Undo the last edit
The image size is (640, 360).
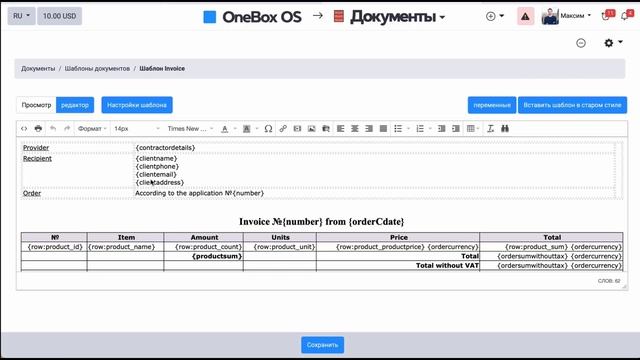[53, 129]
